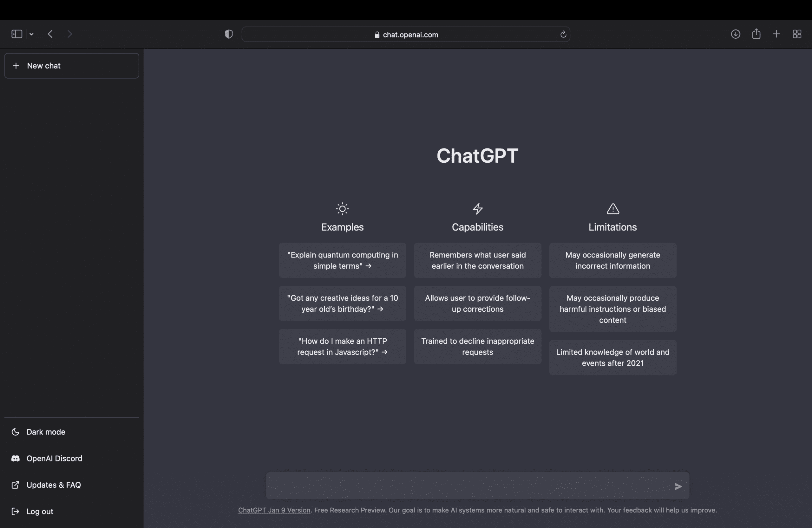Click the lock icon in address bar
Screen dimensions: 812x528
(x=377, y=35)
